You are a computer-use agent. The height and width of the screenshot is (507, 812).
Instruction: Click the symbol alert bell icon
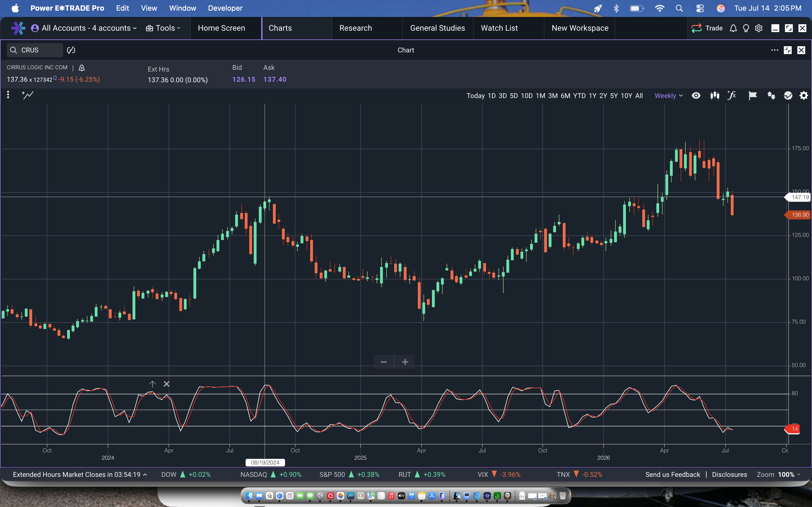[x=81, y=68]
